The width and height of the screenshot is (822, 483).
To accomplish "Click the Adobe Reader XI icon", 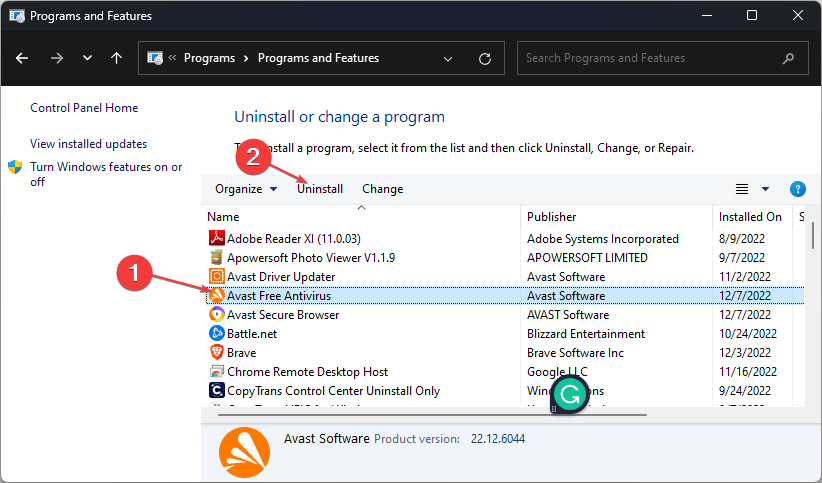I will 217,239.
